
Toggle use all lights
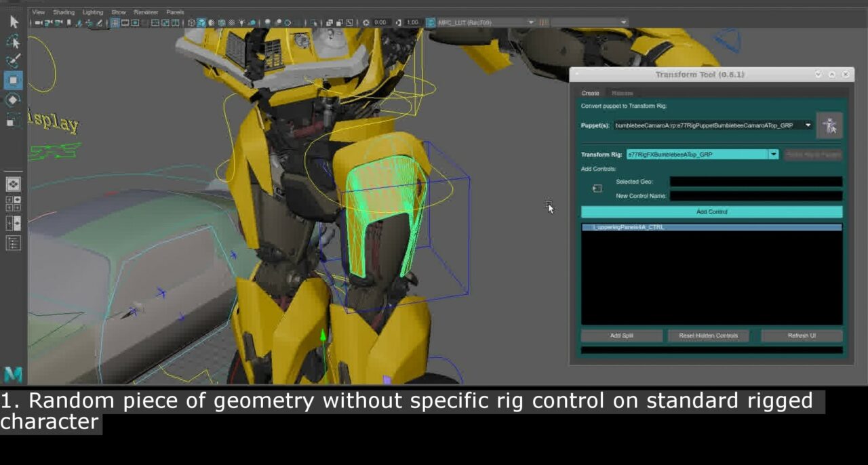click(x=241, y=22)
